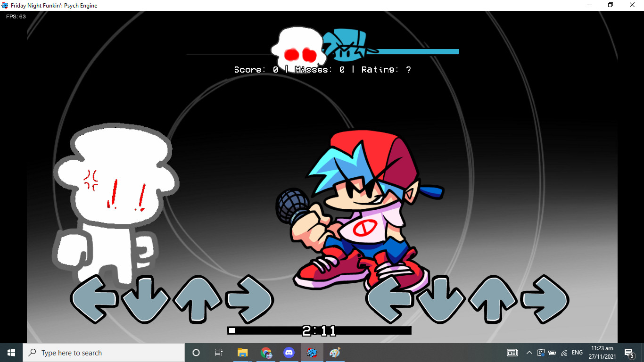The height and width of the screenshot is (362, 644).
Task: Click the player's left arrow receptor
Action: [x=390, y=299]
